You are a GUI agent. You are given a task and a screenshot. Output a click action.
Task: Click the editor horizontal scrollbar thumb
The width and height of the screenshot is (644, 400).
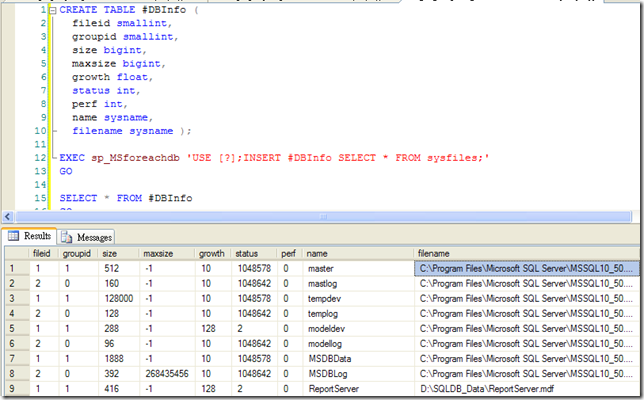coord(323,216)
